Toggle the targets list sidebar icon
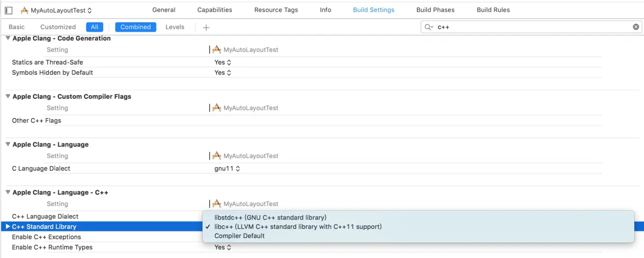The image size is (644, 258). pyautogui.click(x=8, y=10)
